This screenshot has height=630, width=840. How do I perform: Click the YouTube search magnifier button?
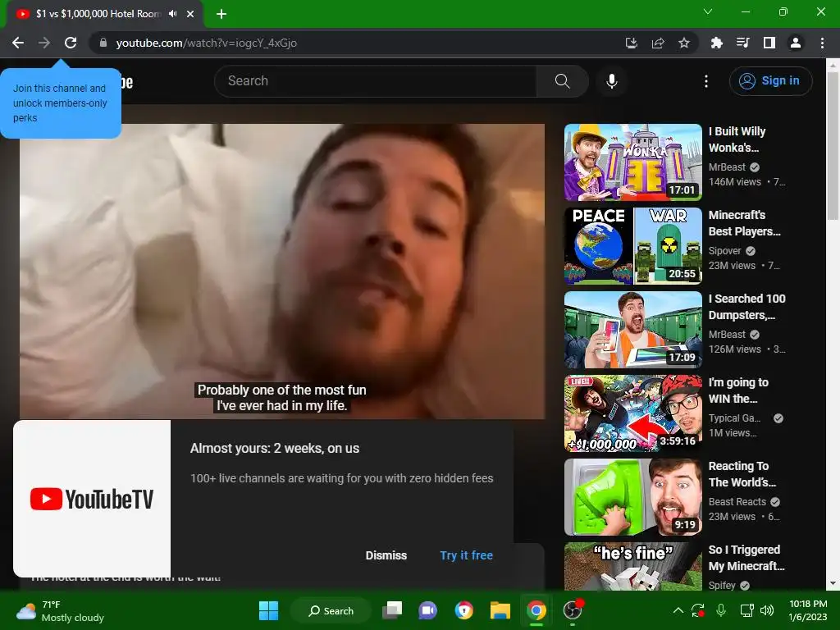pos(562,81)
